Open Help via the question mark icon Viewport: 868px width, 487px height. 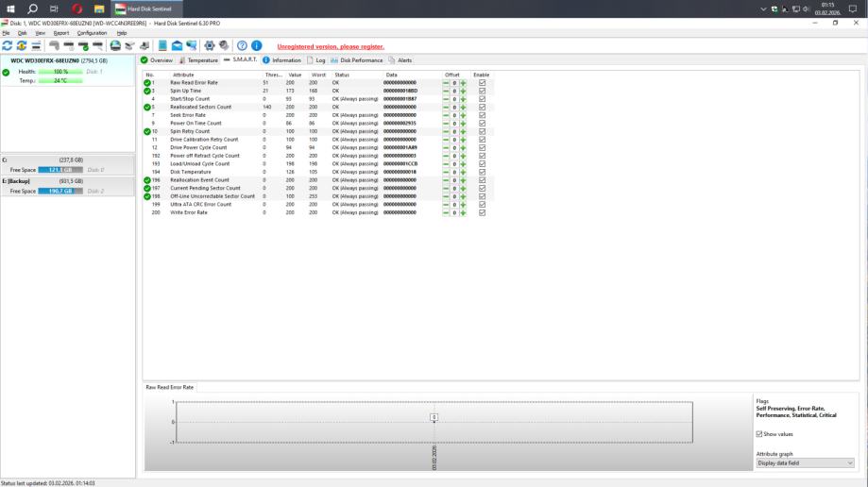242,45
